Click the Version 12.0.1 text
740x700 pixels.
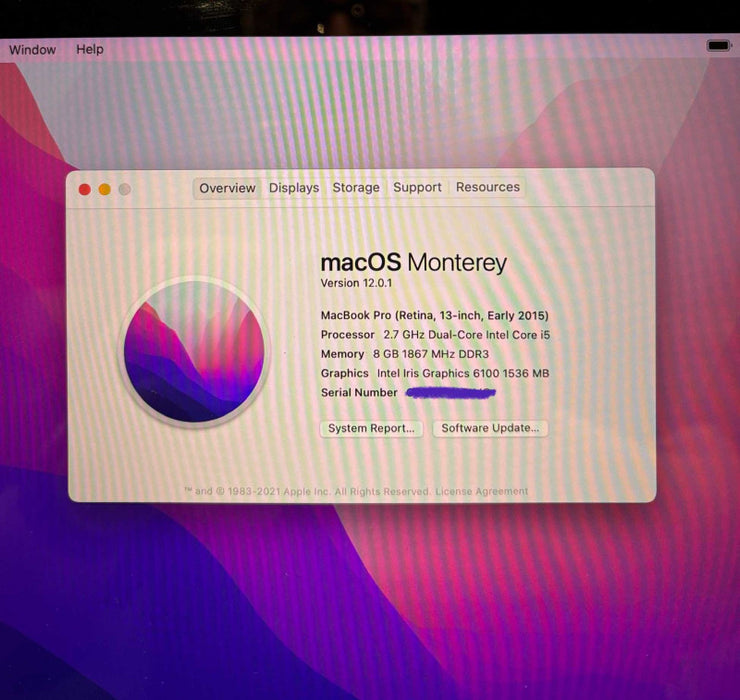pos(356,283)
